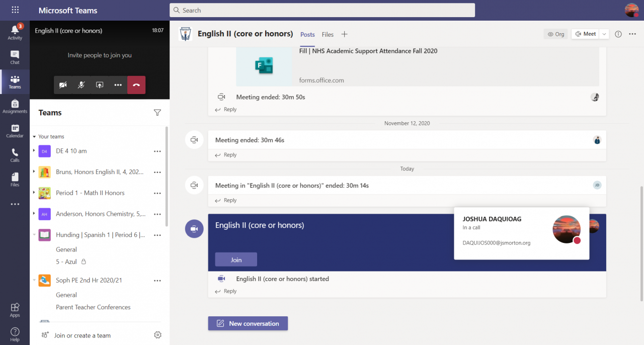Open the Files section in sidebar
This screenshot has width=644, height=345.
point(15,180)
